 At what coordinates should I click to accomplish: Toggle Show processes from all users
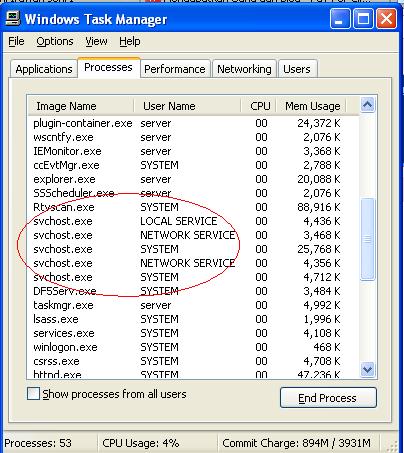(x=33, y=394)
